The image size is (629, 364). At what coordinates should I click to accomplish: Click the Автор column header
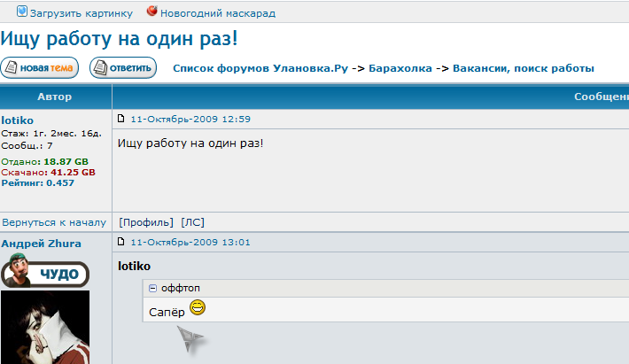[x=55, y=97]
